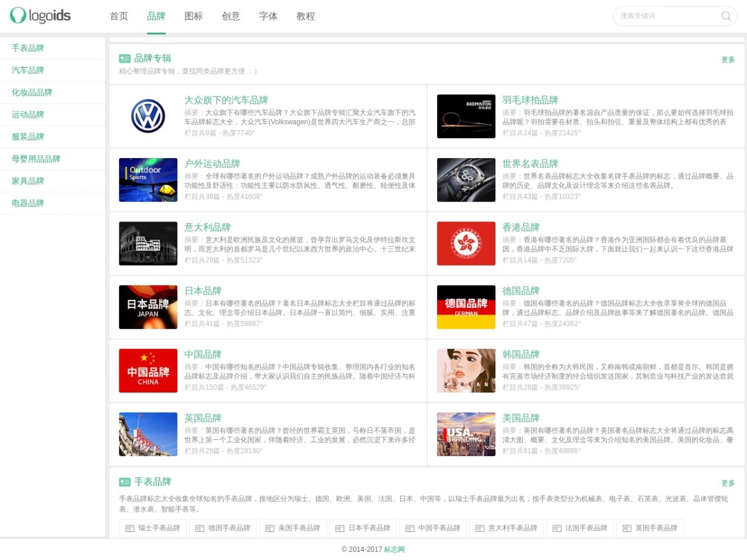Select 化妆品品牌 in the sidebar

[52, 93]
